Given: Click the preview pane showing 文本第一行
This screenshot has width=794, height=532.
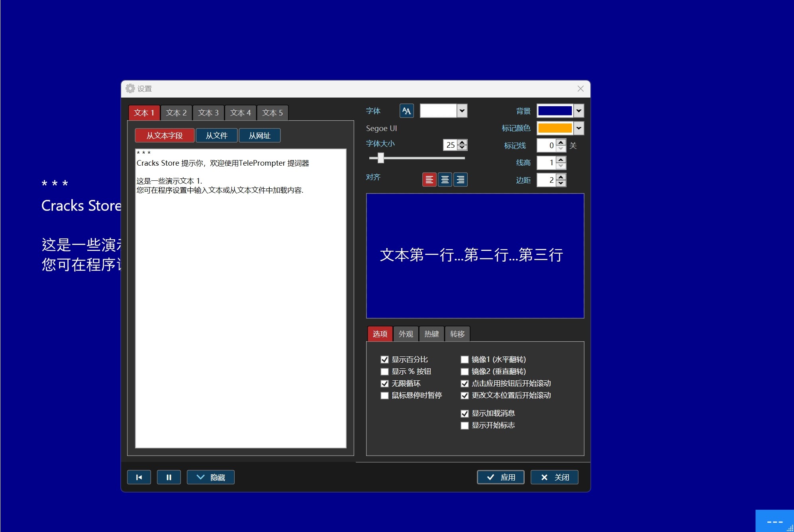Looking at the screenshot, I should (x=475, y=256).
